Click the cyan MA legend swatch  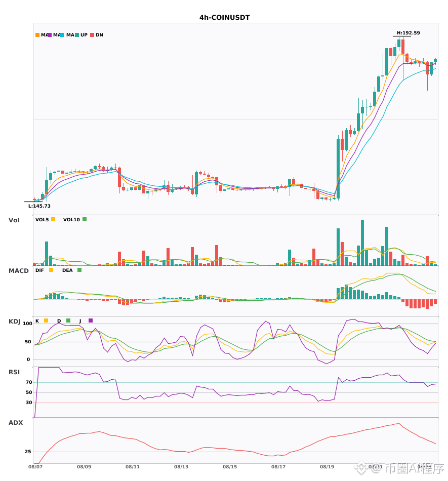[62, 35]
